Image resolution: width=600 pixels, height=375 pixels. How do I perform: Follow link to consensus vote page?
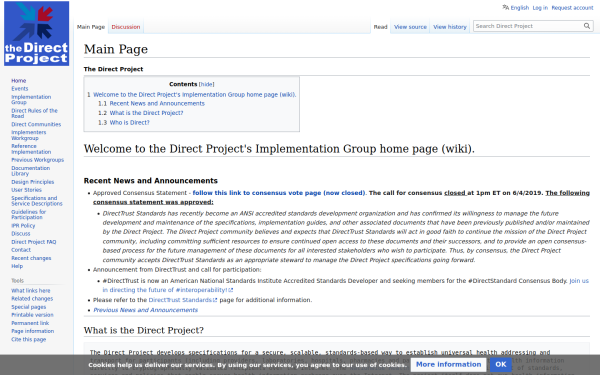279,193
